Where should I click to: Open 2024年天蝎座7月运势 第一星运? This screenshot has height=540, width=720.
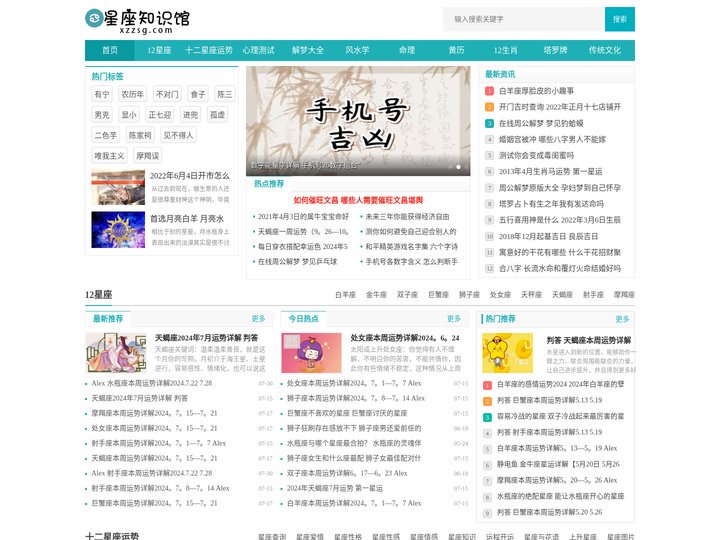[335, 489]
